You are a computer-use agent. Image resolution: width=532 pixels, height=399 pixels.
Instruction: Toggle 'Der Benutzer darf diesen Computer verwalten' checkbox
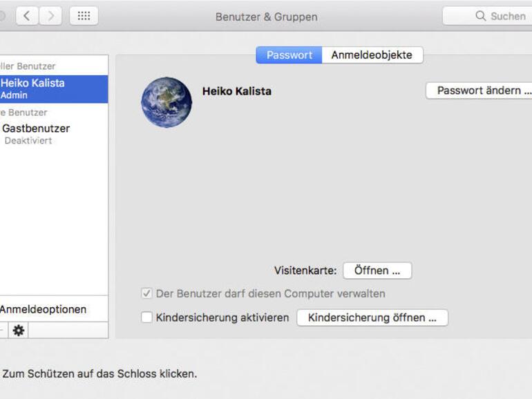click(x=146, y=293)
